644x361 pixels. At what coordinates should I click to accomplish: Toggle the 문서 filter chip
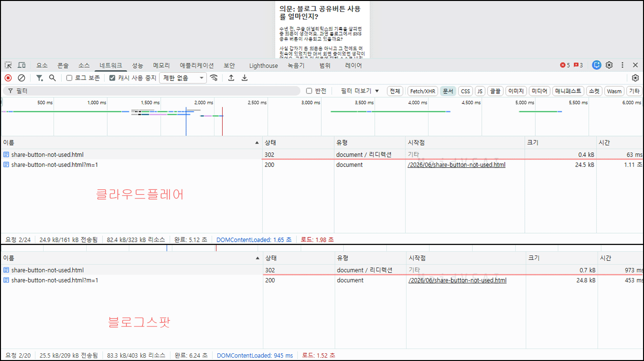448,91
